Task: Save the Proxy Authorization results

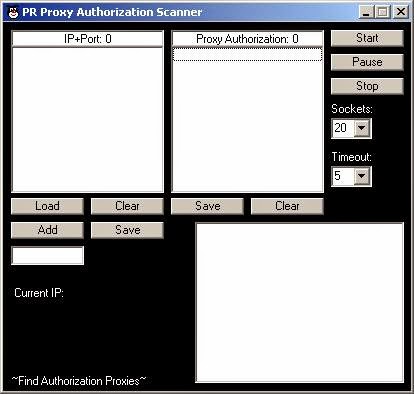Action: coord(207,206)
